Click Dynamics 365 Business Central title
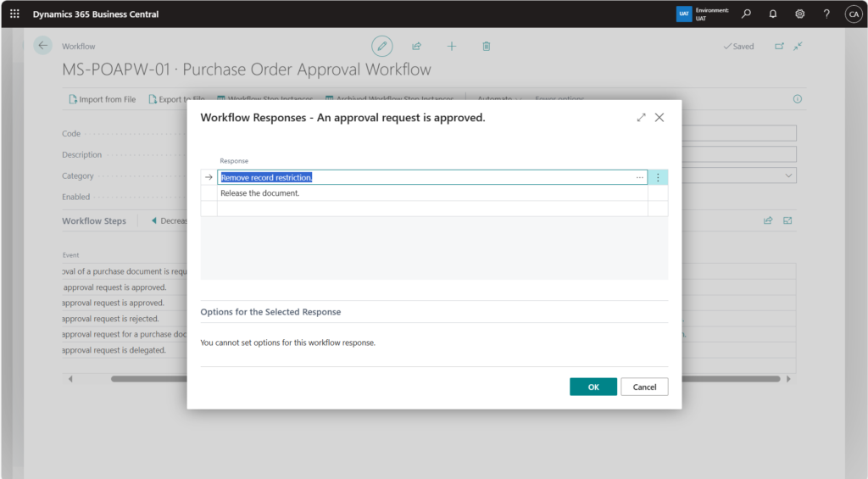868x479 pixels. (x=96, y=14)
